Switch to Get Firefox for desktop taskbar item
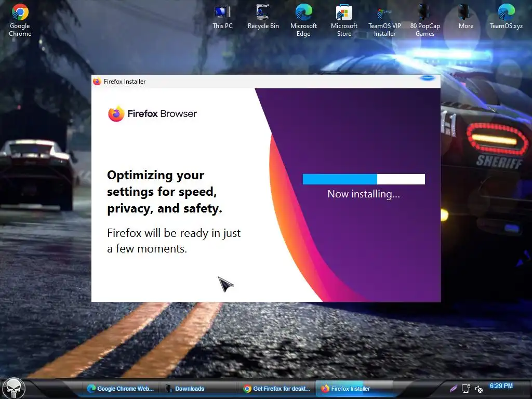The image size is (532, 399). coord(277,389)
